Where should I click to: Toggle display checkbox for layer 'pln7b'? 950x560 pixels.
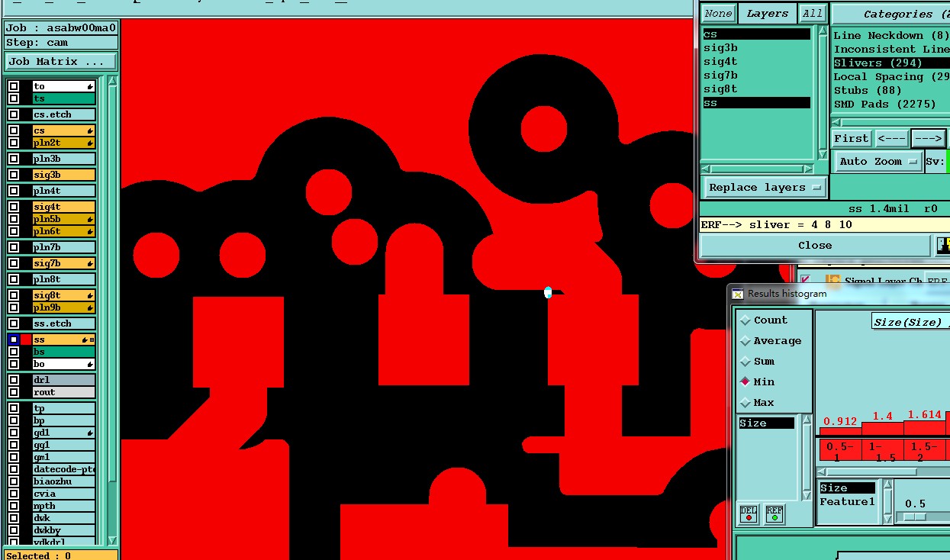tap(14, 247)
